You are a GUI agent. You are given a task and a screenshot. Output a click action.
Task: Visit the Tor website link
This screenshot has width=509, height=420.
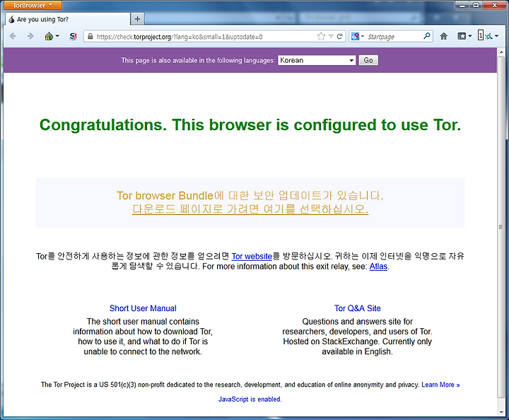[x=252, y=257]
